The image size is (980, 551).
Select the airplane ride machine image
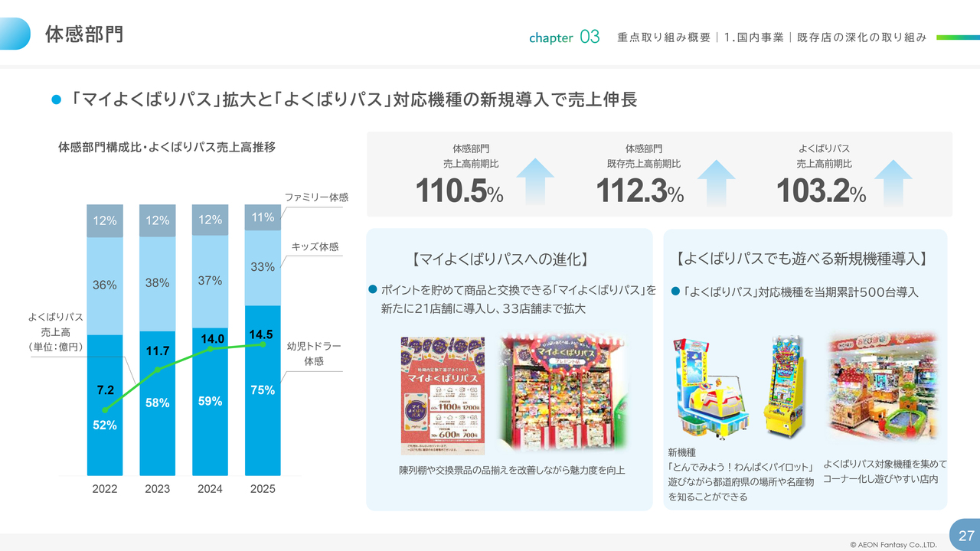tap(711, 390)
